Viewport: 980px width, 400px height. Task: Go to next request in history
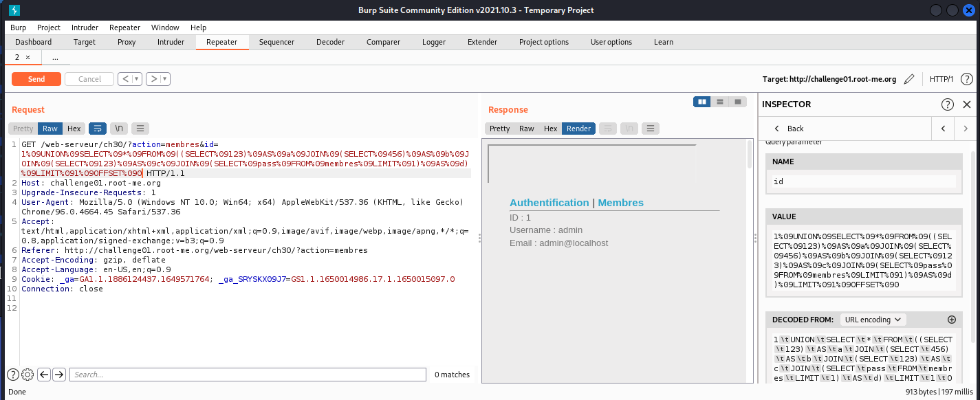coord(154,79)
